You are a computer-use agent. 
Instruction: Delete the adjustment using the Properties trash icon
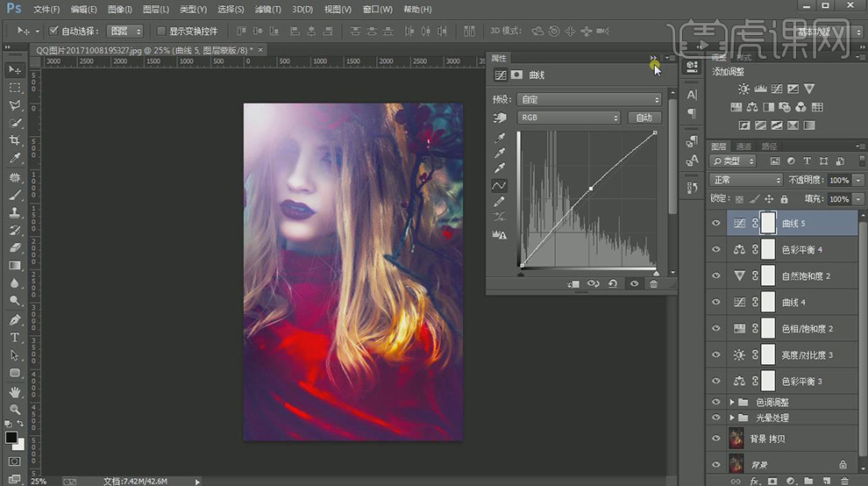point(653,283)
